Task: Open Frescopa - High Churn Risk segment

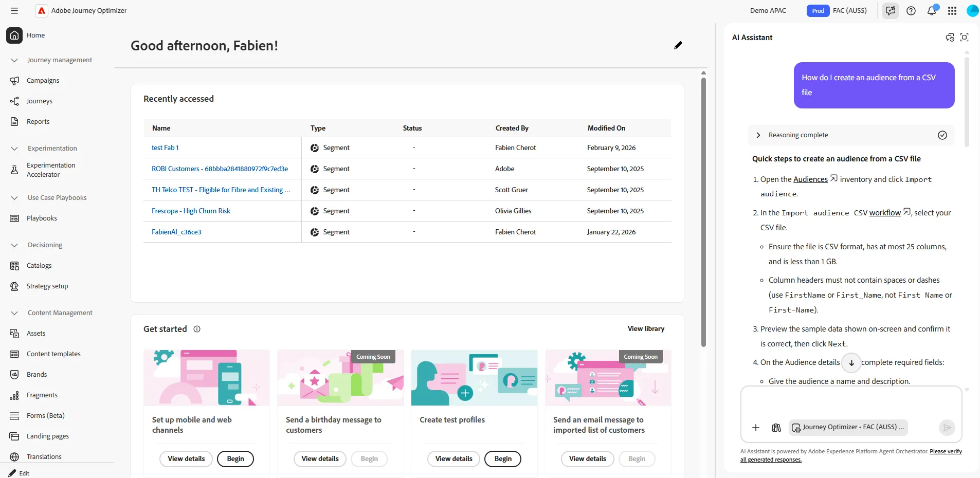Action: point(191,211)
